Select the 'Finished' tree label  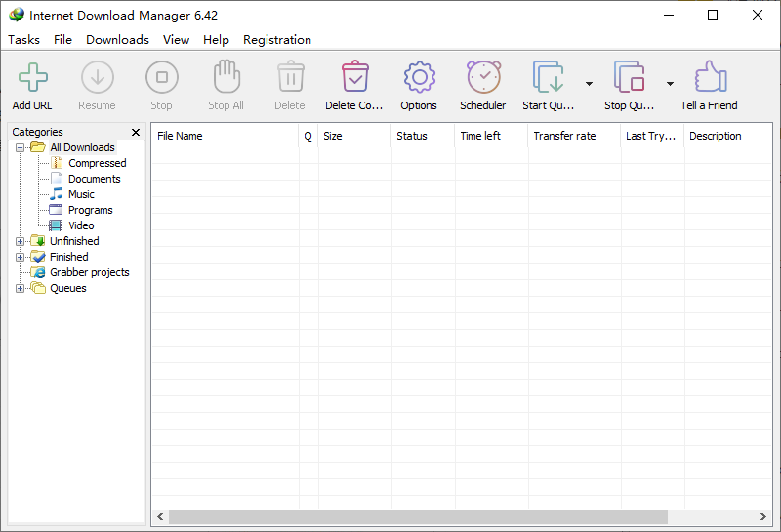[68, 257]
